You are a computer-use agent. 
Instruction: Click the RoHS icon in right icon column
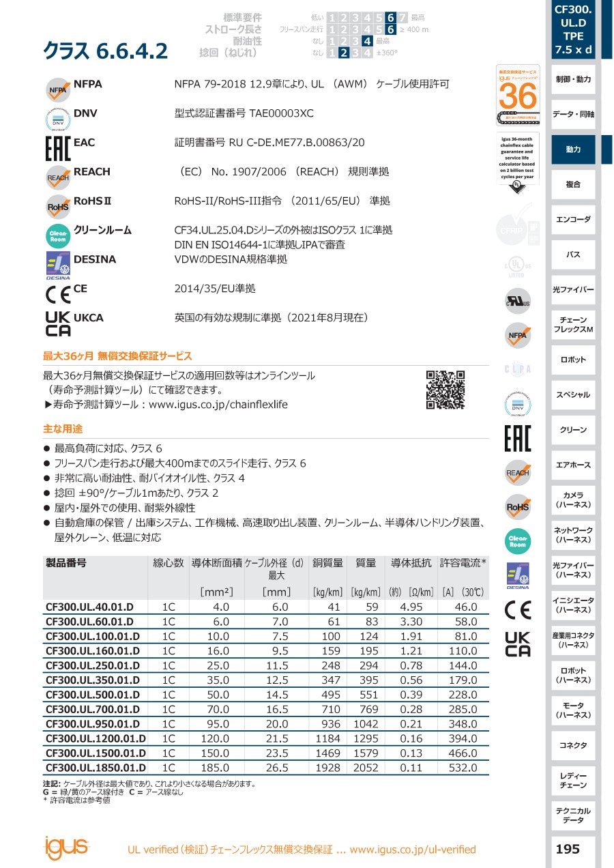pyautogui.click(x=517, y=506)
